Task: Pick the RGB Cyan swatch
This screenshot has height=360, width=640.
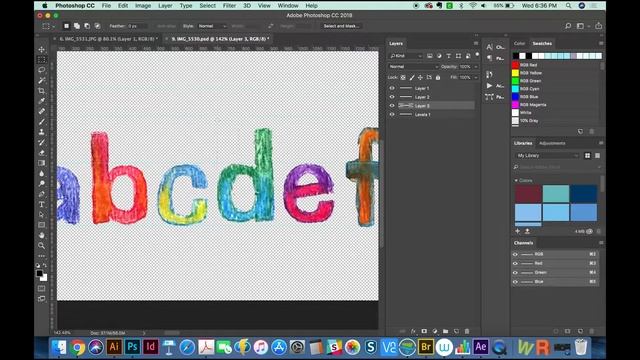Action: pyautogui.click(x=516, y=89)
